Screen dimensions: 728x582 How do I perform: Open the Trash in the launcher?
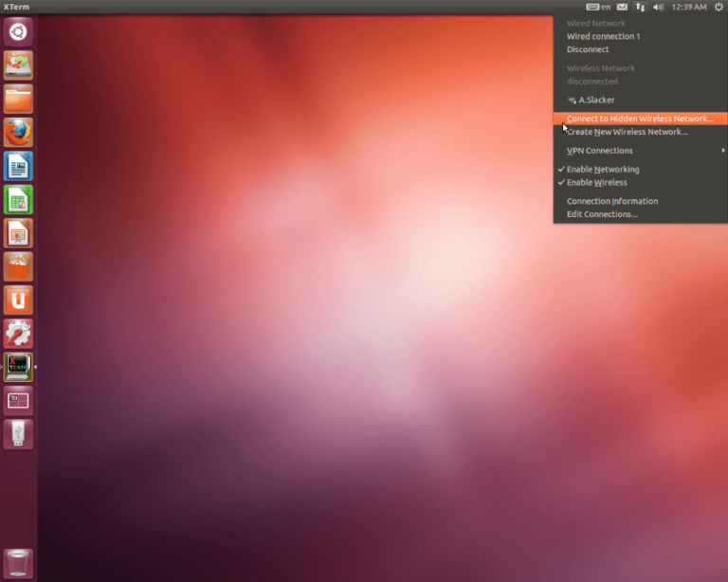[x=18, y=562]
